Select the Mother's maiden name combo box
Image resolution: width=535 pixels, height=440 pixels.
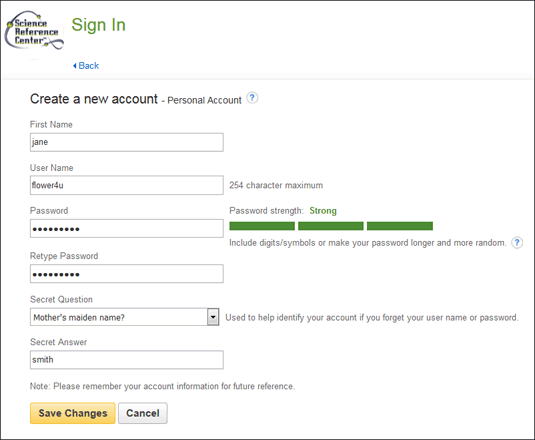click(x=125, y=317)
